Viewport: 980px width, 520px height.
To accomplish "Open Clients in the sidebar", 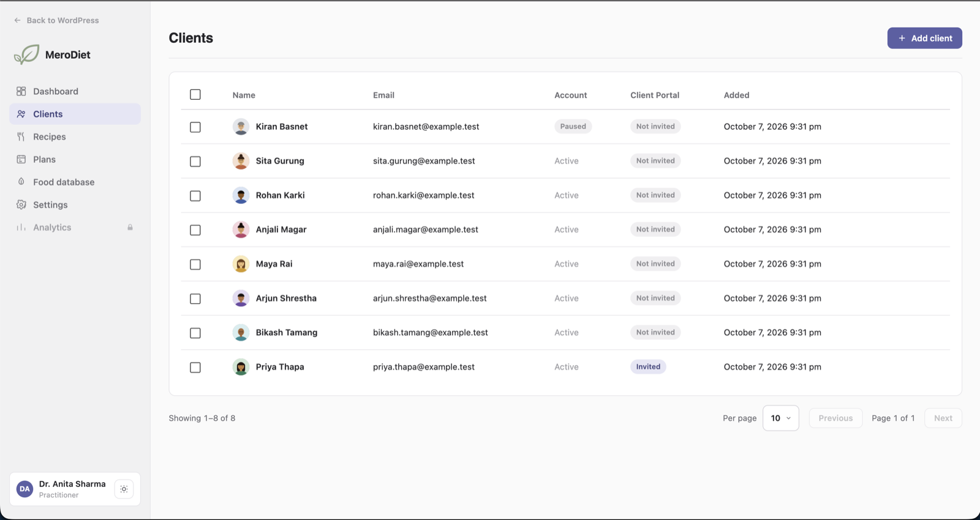I will coord(75,114).
